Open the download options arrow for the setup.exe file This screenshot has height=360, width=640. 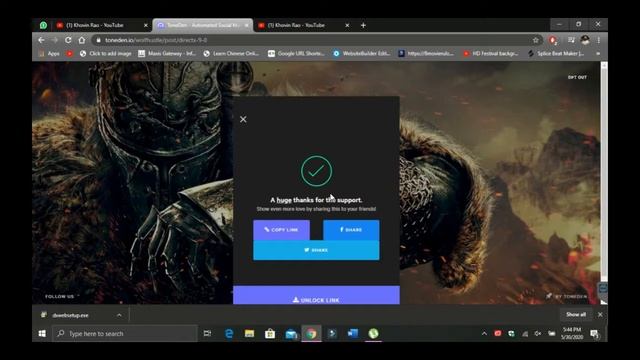pyautogui.click(x=119, y=315)
